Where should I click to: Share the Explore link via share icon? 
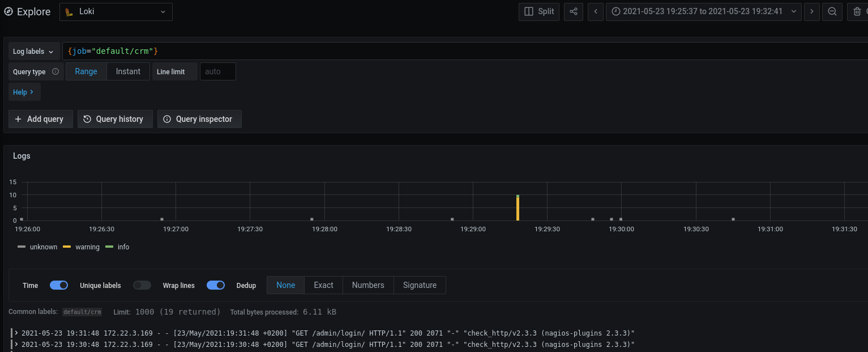click(x=574, y=11)
